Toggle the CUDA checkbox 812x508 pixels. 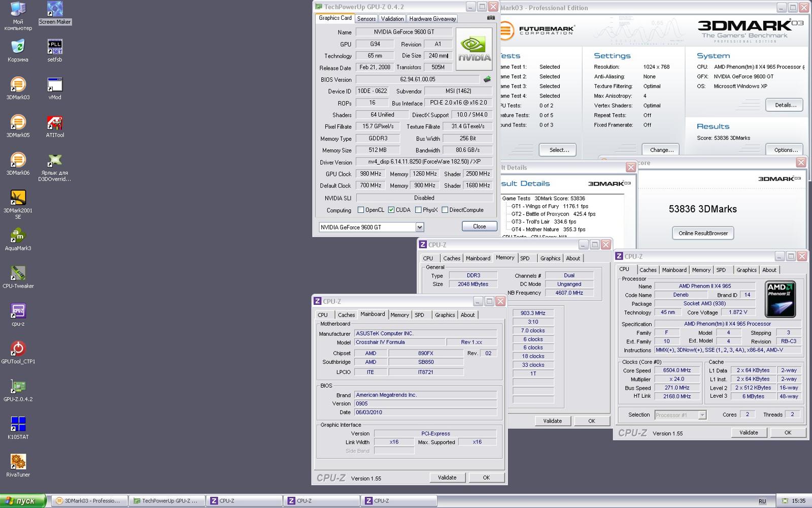(391, 210)
